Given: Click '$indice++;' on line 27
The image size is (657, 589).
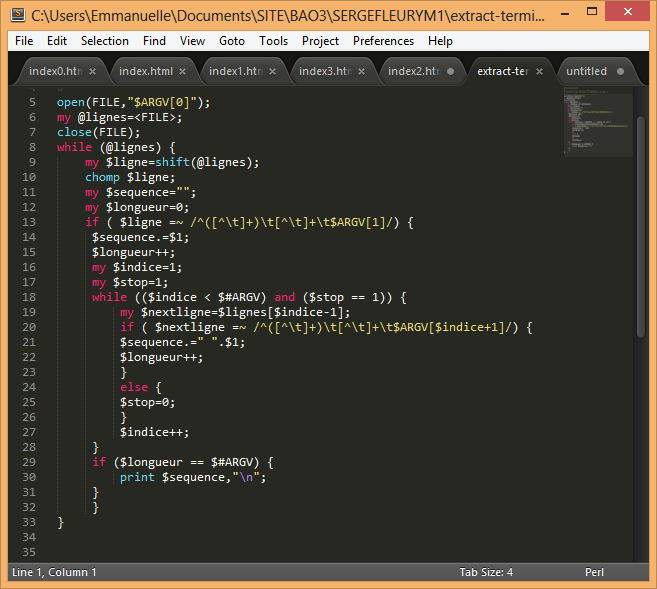Looking at the screenshot, I should point(155,432).
